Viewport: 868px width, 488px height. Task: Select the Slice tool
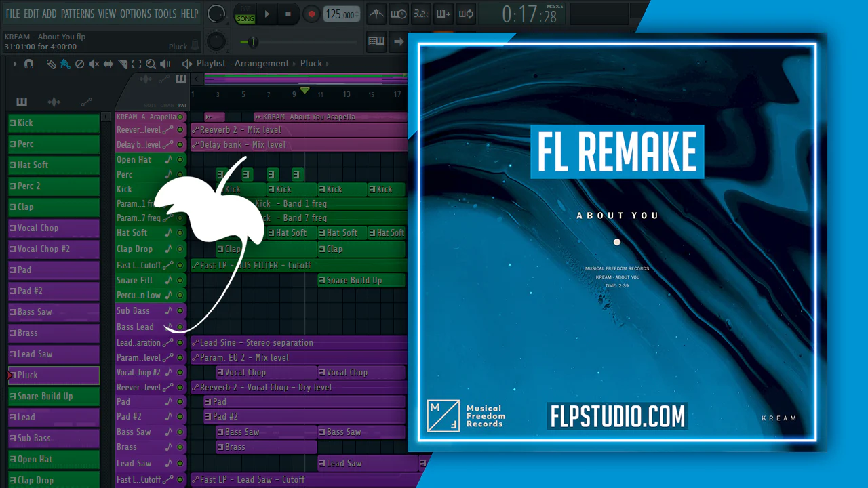(x=122, y=64)
